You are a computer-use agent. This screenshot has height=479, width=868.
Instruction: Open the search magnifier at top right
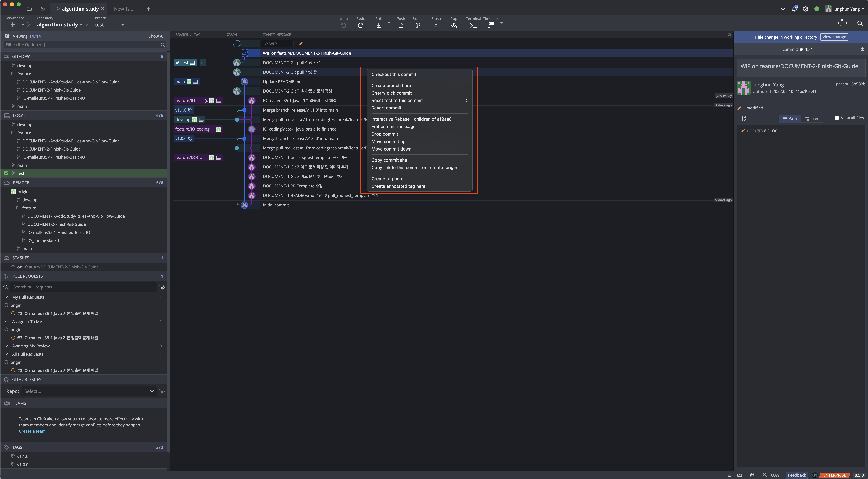point(860,23)
